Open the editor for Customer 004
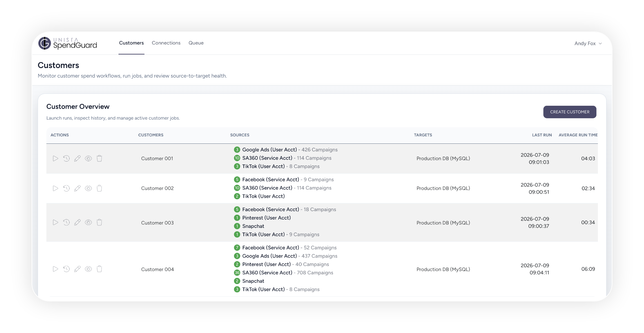 pos(77,269)
